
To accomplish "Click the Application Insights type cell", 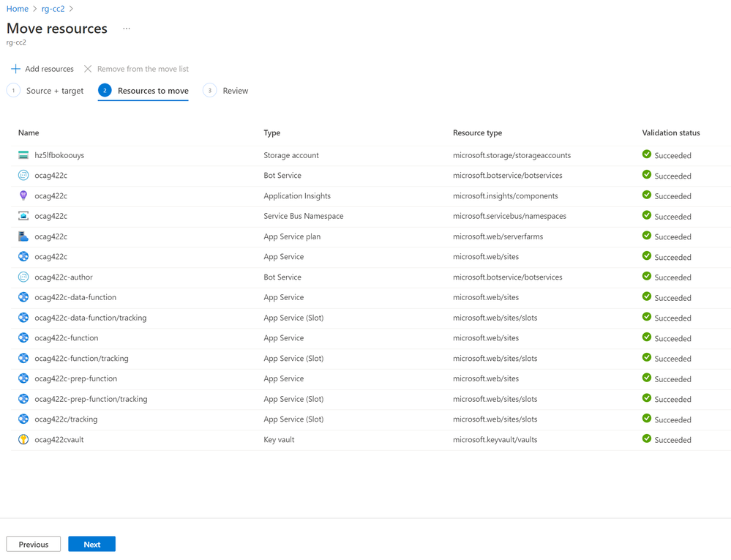I will tap(297, 196).
